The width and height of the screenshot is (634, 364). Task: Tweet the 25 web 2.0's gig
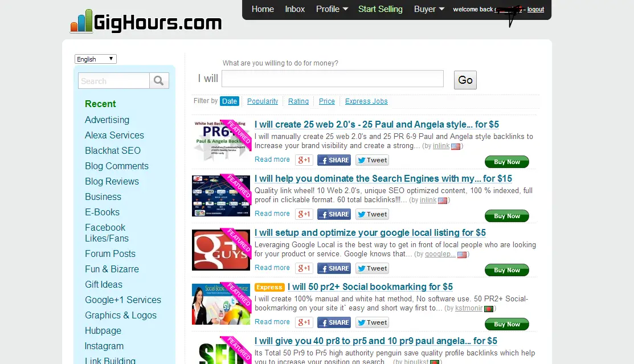(373, 160)
